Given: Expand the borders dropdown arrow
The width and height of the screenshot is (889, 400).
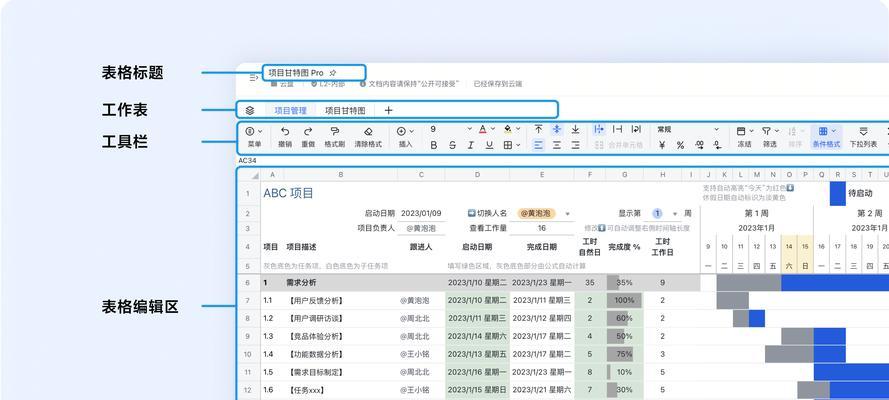Looking at the screenshot, I should (x=518, y=145).
